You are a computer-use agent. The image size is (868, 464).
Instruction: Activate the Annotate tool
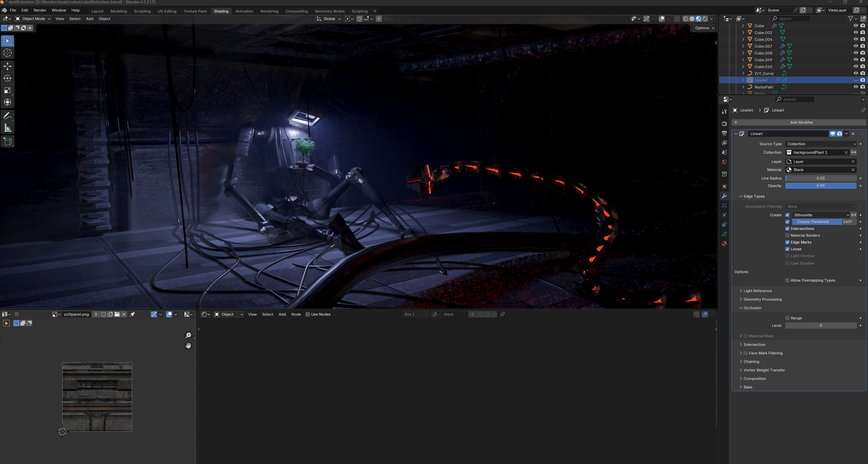tap(7, 116)
